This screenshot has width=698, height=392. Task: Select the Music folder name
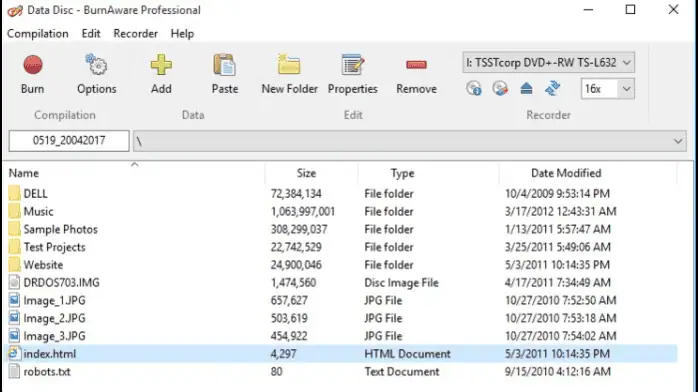click(x=38, y=212)
